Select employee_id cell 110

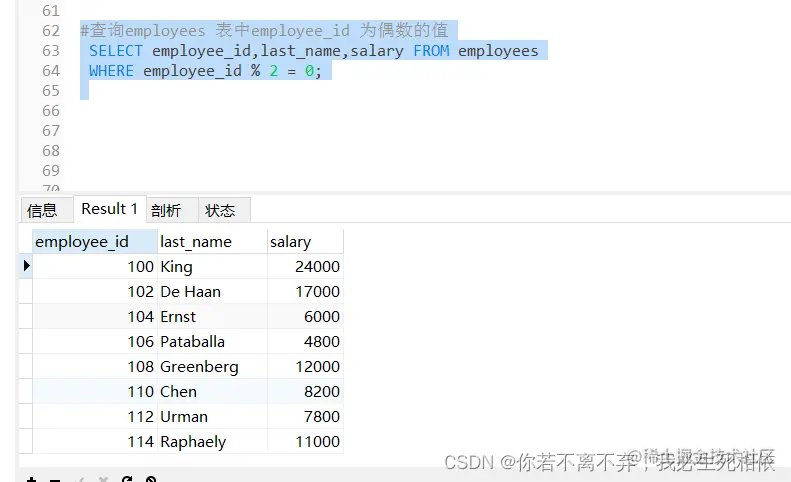click(x=95, y=391)
